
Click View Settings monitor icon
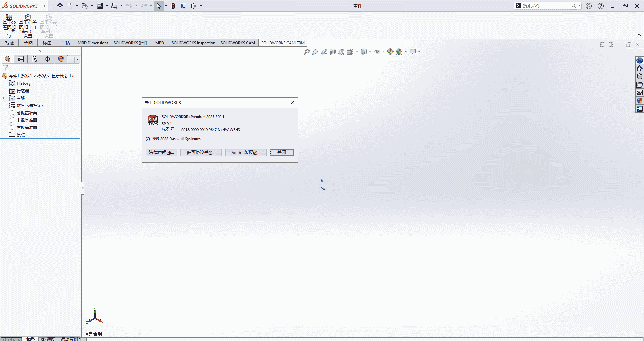(x=413, y=52)
